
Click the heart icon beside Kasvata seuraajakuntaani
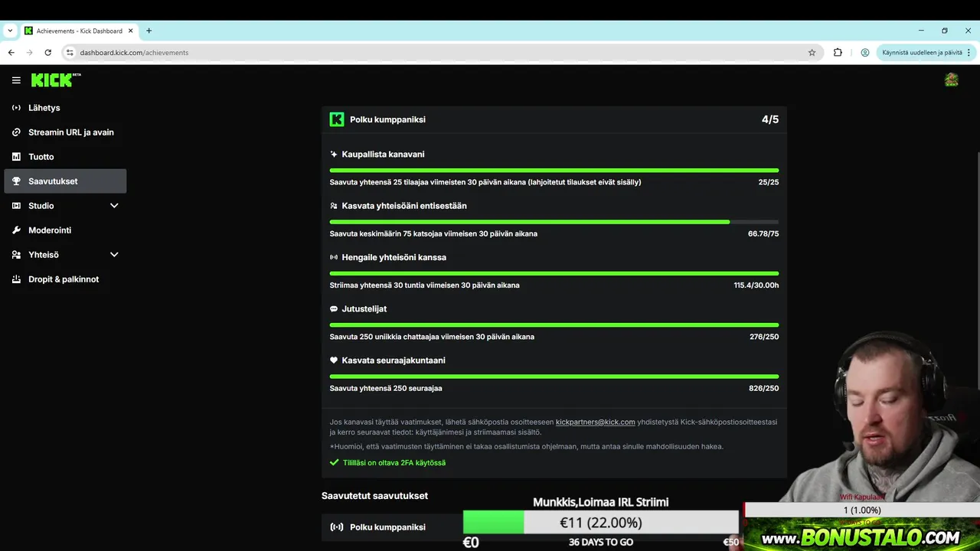pyautogui.click(x=334, y=360)
